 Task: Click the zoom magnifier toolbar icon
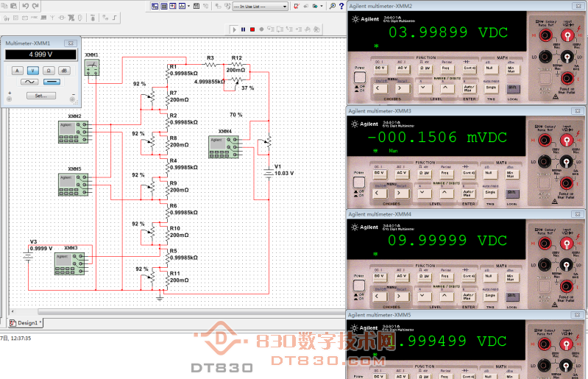(x=333, y=6)
